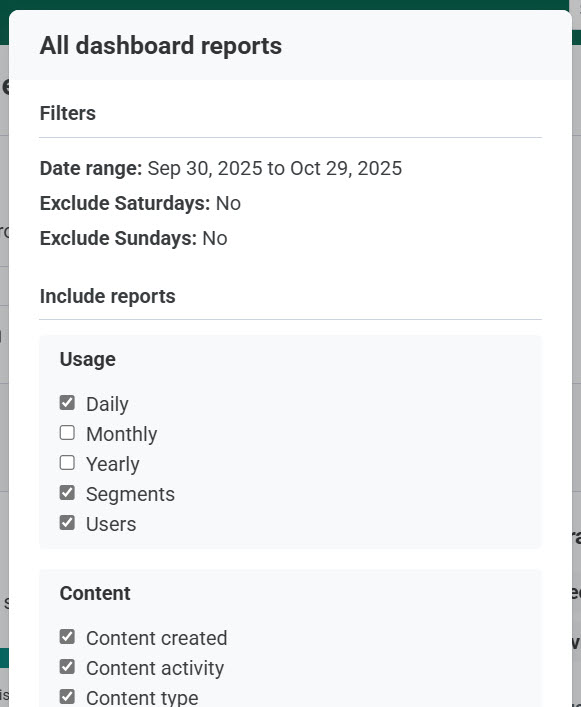Image resolution: width=581 pixels, height=707 pixels.
Task: Click the 'Content' group heading
Action: pos(95,593)
